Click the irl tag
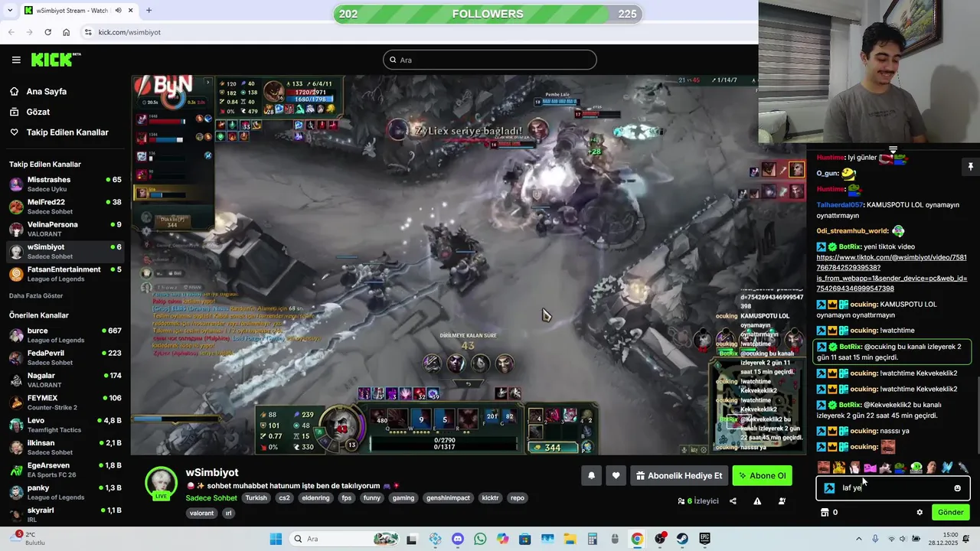The image size is (980, 551). pos(228,513)
